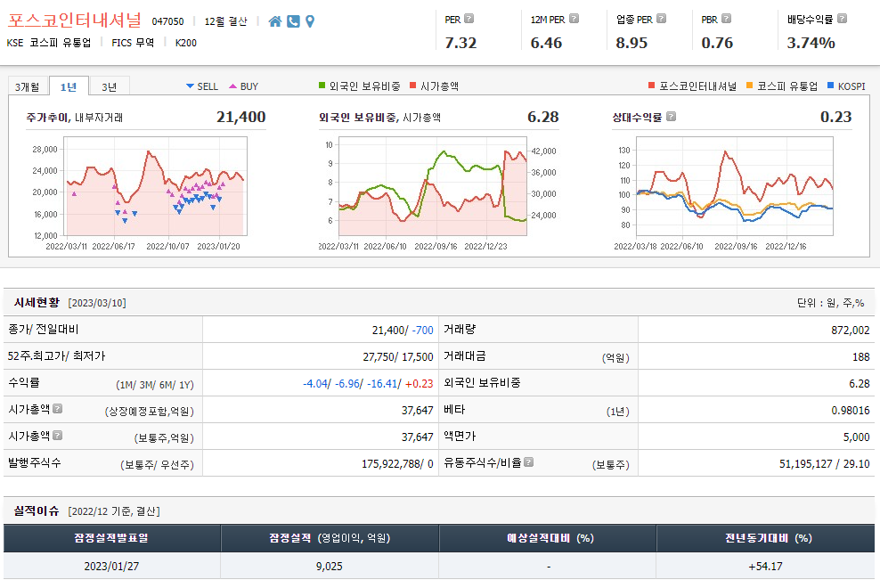The width and height of the screenshot is (880, 588).
Task: Click the 실적이슈 section heading
Action: (37, 511)
